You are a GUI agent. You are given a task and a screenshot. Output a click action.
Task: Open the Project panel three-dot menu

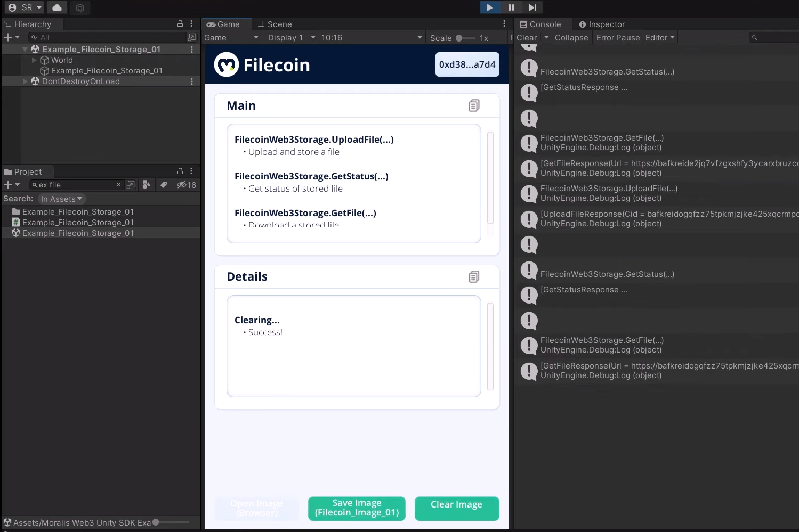tap(191, 171)
